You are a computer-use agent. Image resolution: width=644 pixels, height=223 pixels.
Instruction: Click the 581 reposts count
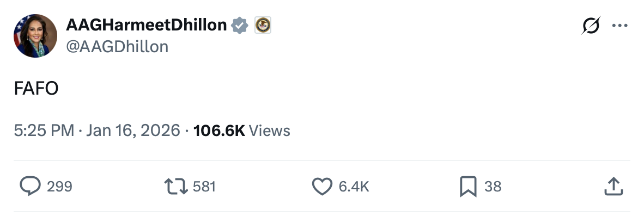tap(204, 187)
